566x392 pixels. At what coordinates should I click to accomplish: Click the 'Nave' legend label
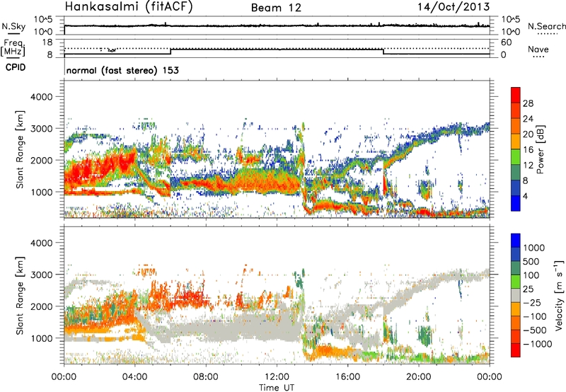point(538,50)
